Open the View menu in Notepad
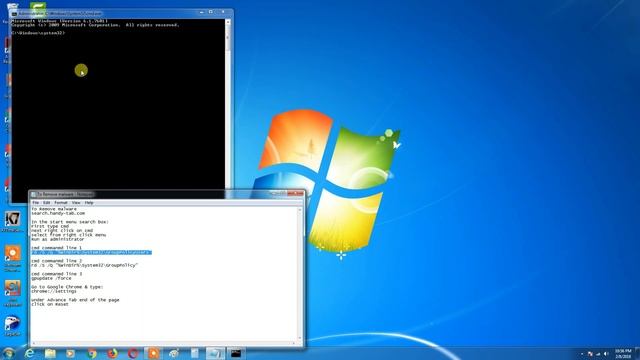The image size is (640, 360). tap(76, 203)
